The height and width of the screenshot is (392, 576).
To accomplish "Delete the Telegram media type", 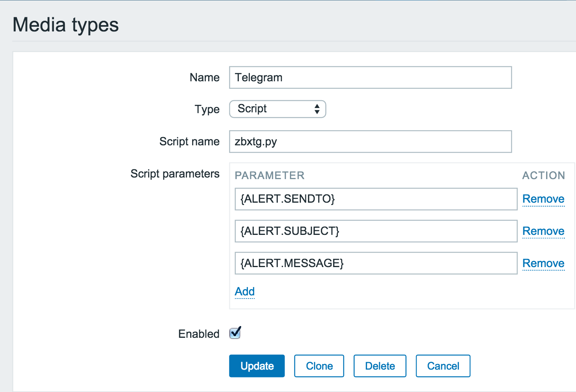I will 380,366.
